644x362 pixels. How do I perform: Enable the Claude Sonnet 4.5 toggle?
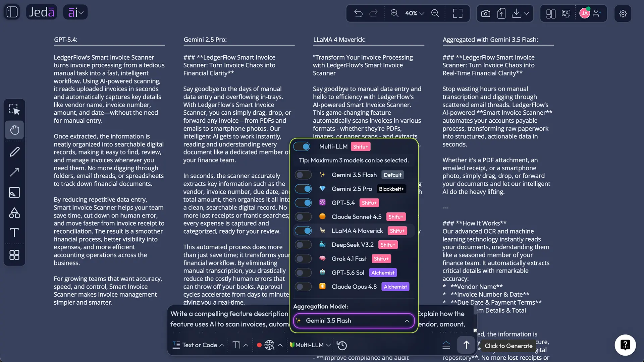(x=303, y=217)
